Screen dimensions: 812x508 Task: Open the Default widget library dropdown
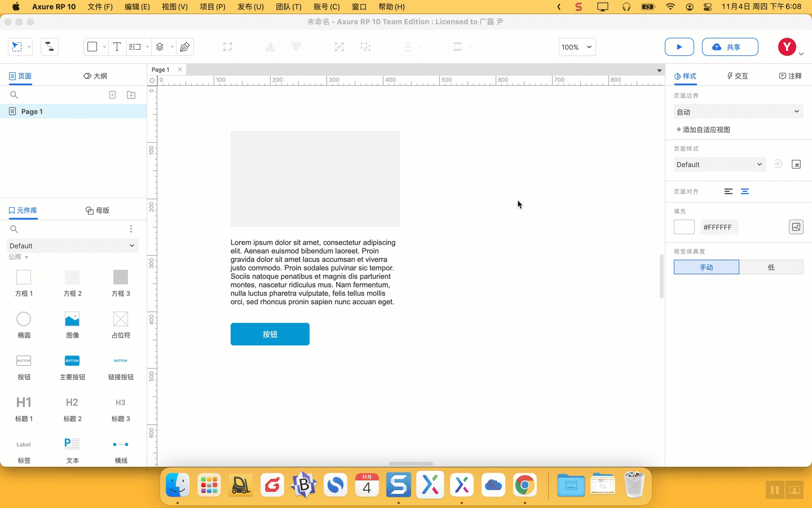click(72, 246)
